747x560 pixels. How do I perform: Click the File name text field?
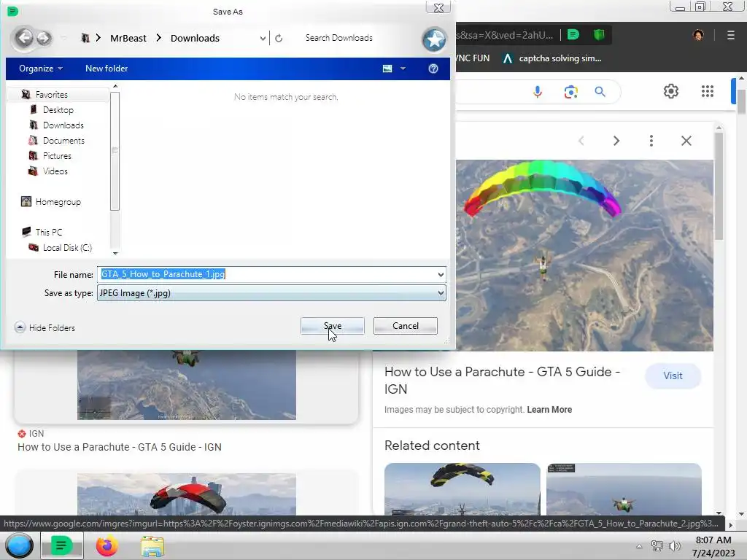(267, 274)
